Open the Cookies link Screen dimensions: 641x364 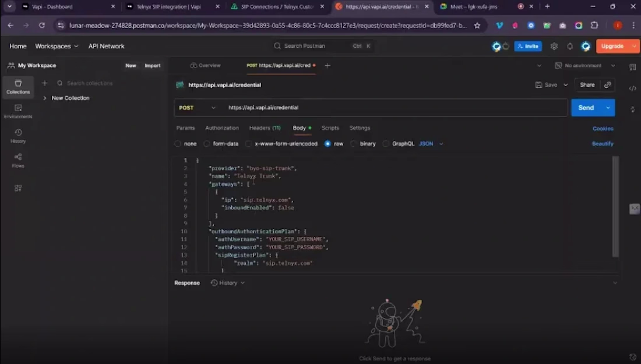click(603, 128)
